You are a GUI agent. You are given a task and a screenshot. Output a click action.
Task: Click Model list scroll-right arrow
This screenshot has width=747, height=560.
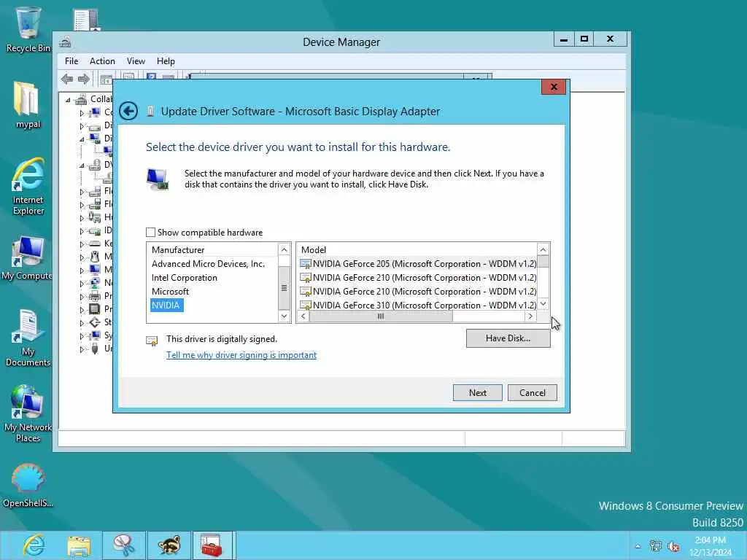(530, 316)
